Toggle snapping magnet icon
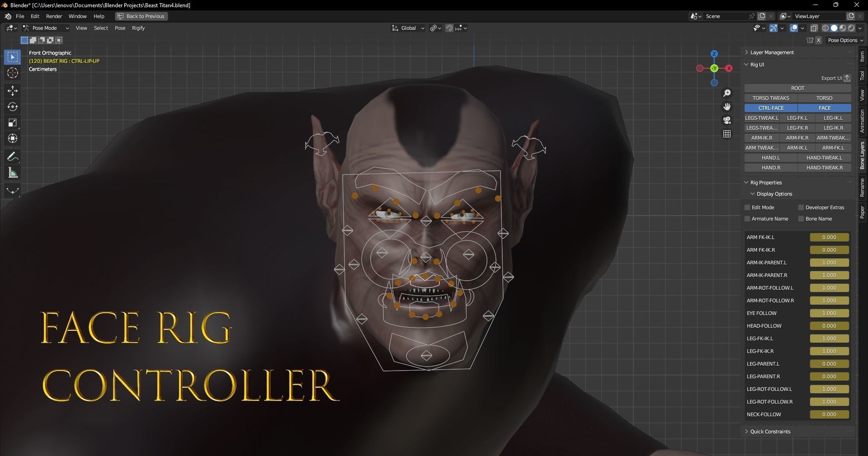 (449, 28)
